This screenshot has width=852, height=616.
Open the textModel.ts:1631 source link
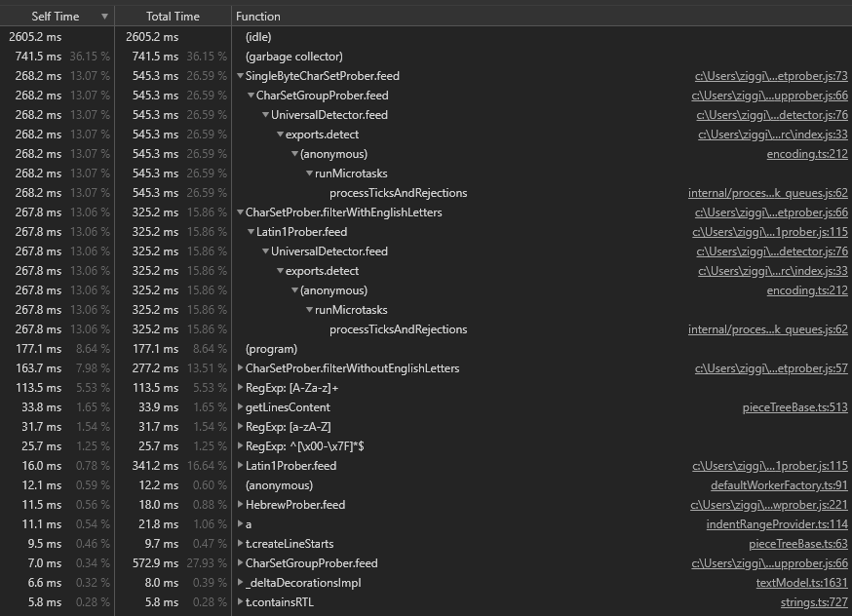[801, 583]
